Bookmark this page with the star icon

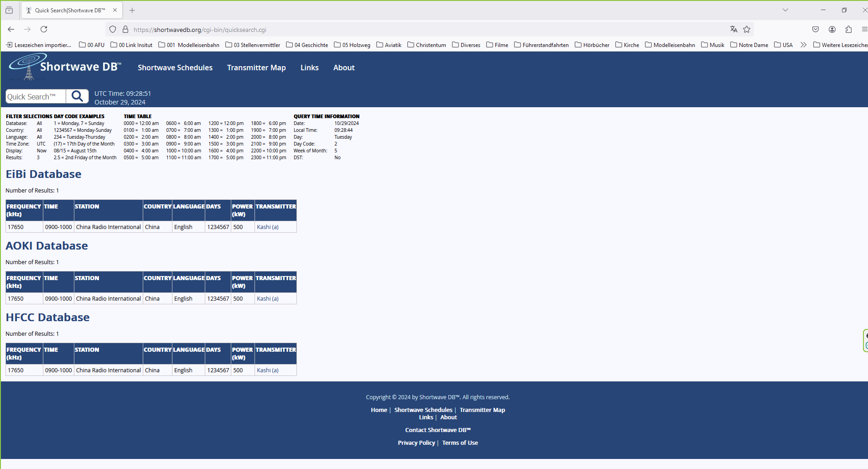747,29
